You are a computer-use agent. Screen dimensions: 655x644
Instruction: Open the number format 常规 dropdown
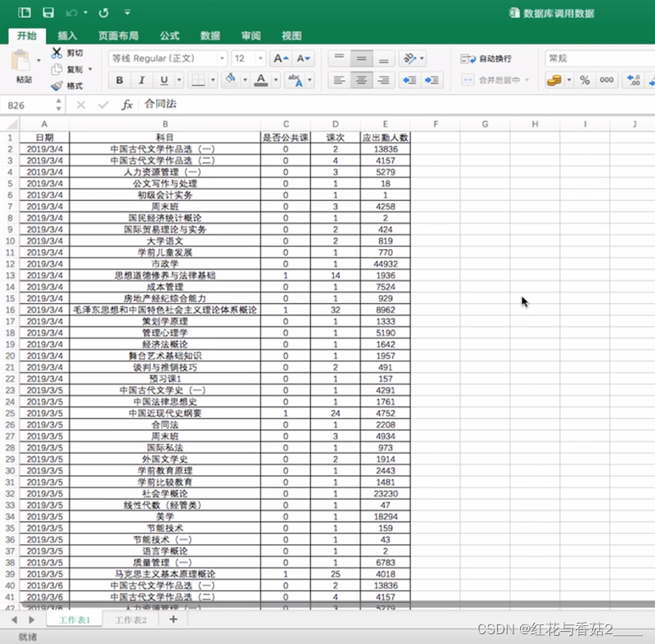(x=600, y=58)
